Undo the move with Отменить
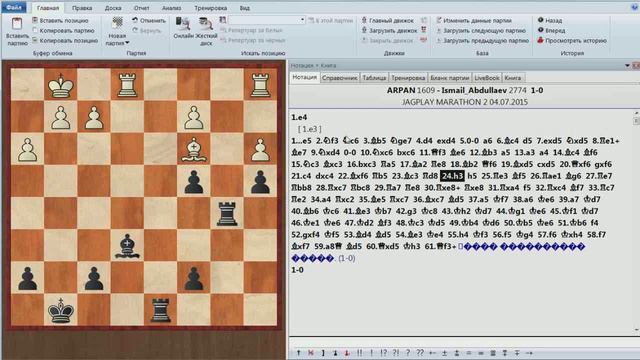 149,20
